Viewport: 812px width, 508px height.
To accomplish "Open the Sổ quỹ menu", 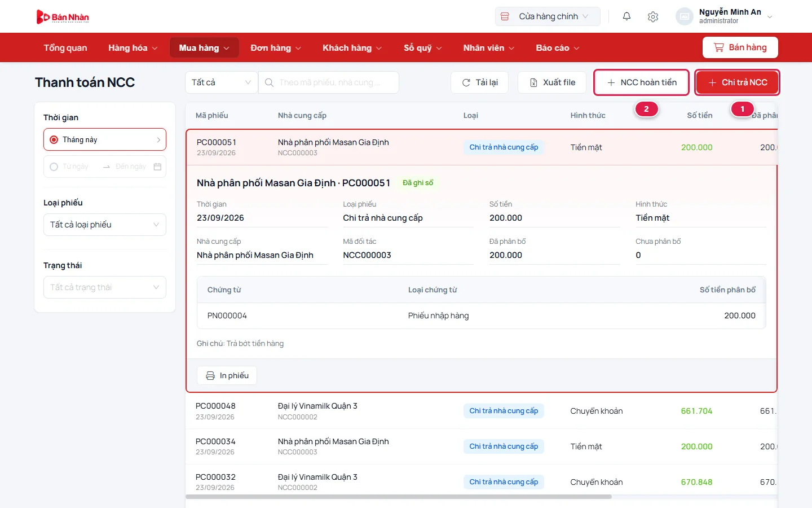I will [422, 48].
